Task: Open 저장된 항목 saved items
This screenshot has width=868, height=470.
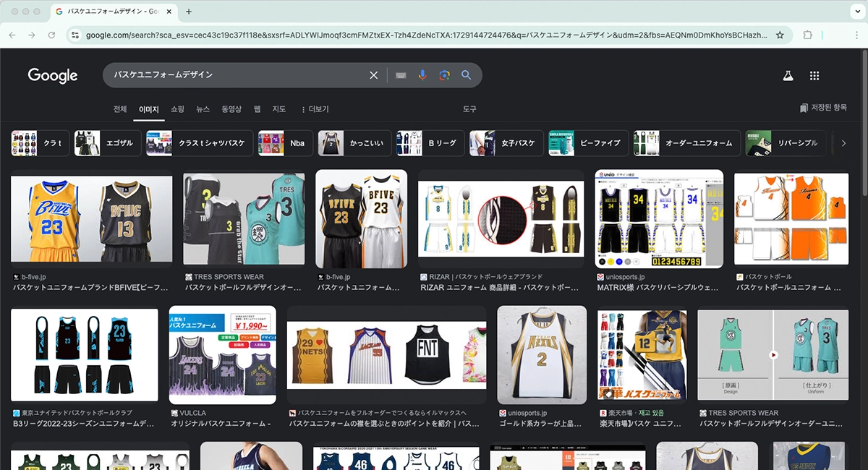Action: coord(822,108)
